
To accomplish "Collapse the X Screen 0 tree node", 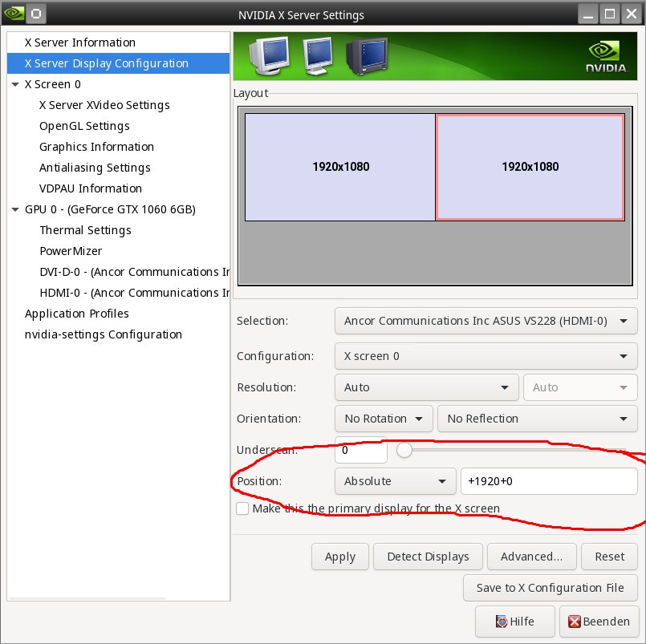I will point(15,84).
